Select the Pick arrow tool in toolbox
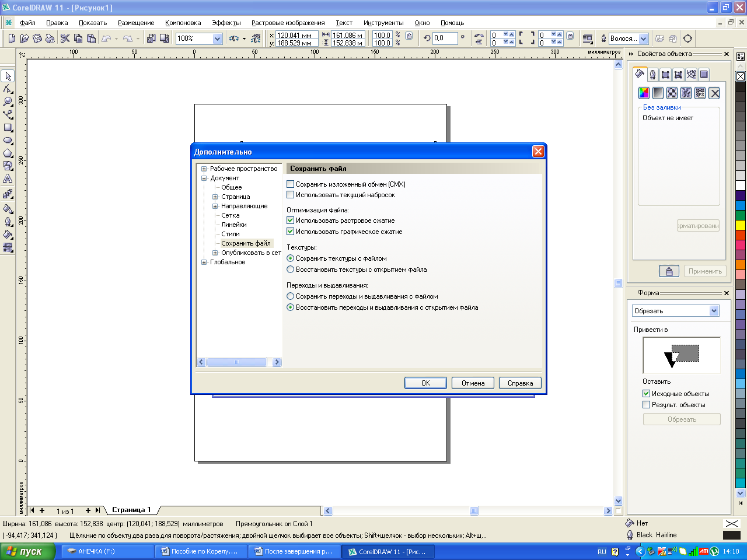The width and height of the screenshot is (747, 560). [8, 76]
